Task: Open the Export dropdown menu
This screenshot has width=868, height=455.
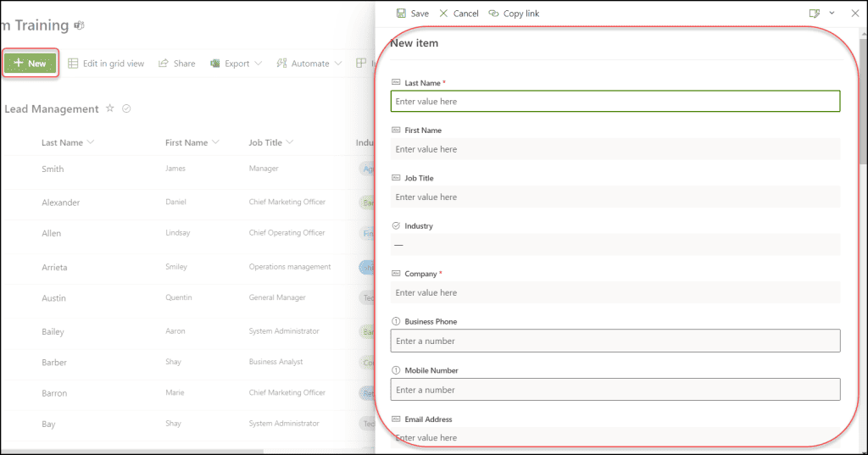Action: coord(236,64)
